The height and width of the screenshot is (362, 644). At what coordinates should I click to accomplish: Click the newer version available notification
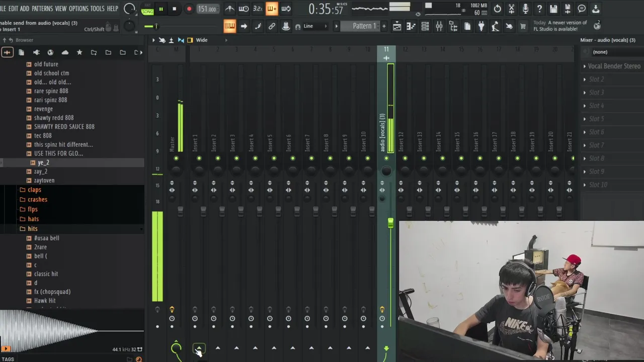[x=560, y=26]
